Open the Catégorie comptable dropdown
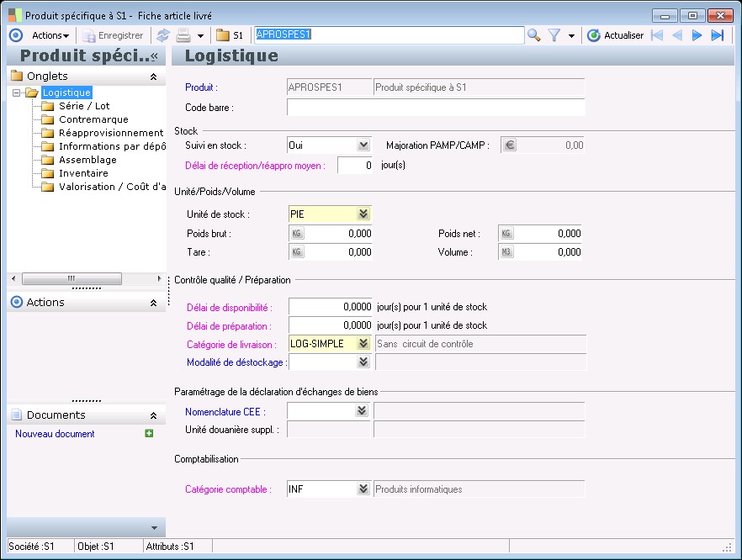This screenshot has width=742, height=560. 363,489
